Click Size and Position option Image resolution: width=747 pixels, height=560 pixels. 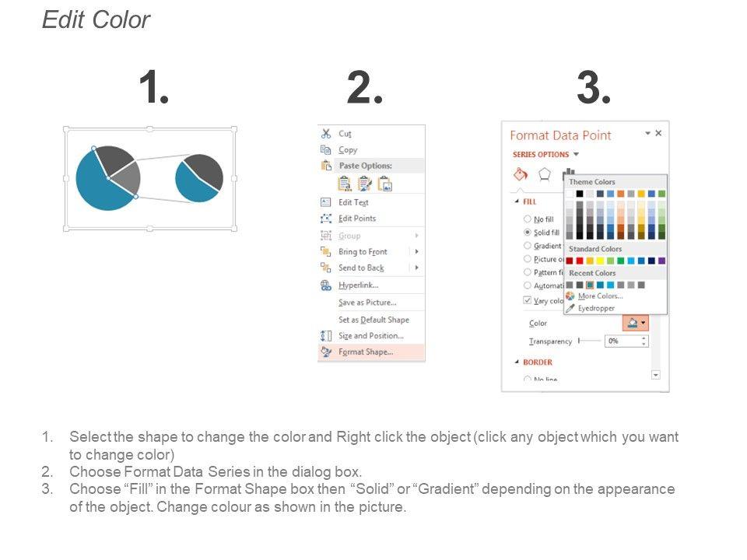click(x=370, y=336)
